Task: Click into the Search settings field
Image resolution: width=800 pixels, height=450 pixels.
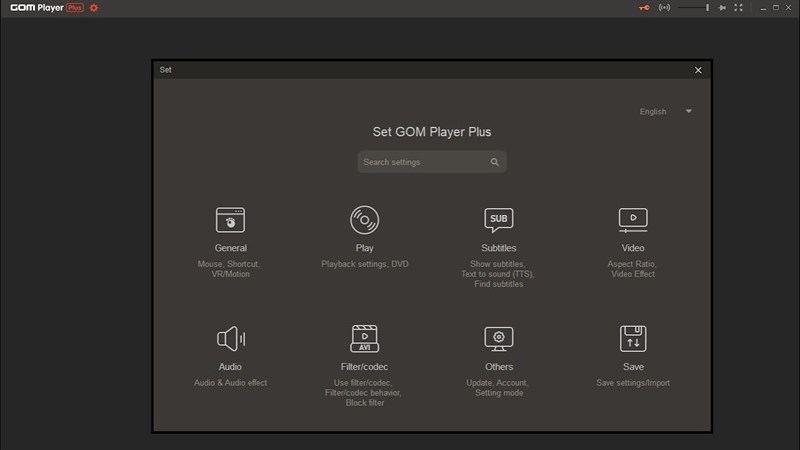Action: (x=432, y=162)
